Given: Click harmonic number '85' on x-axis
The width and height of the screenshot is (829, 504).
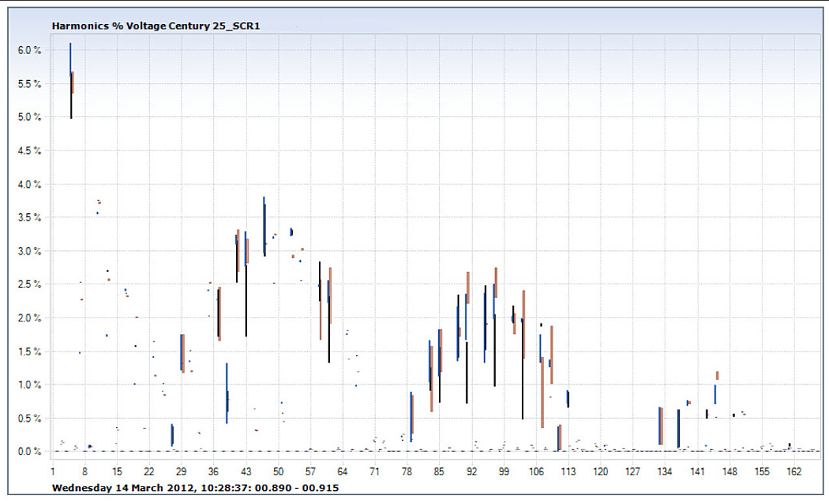Looking at the screenshot, I should [x=440, y=471].
